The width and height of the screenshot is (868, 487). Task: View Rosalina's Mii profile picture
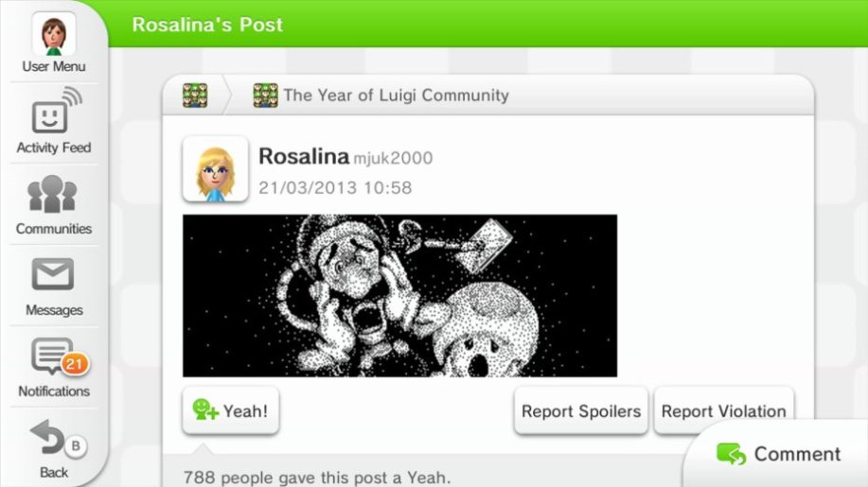point(215,169)
